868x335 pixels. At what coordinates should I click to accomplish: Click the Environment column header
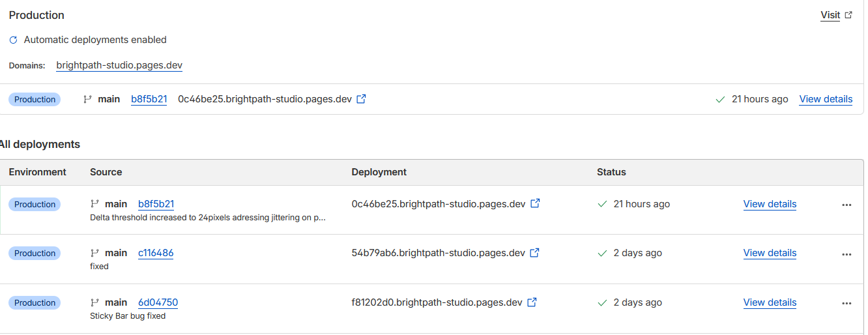coord(38,172)
